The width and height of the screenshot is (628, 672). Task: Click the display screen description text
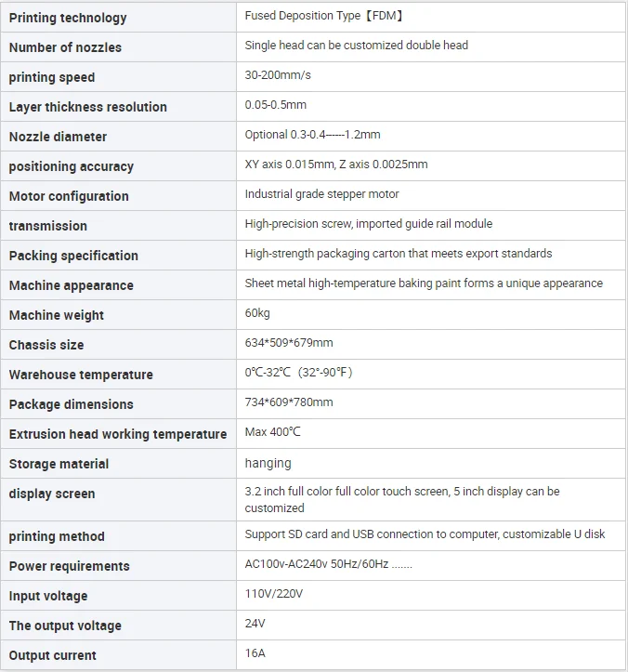coord(402,499)
